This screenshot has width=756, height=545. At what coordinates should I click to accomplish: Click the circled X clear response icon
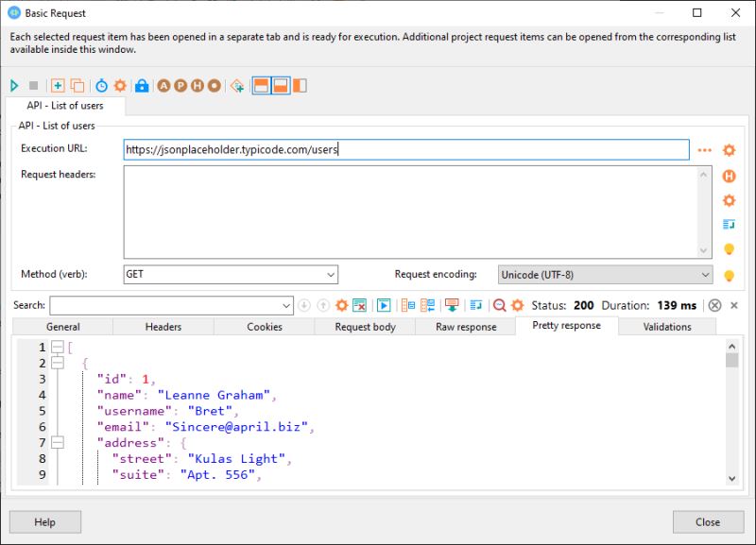click(x=714, y=305)
